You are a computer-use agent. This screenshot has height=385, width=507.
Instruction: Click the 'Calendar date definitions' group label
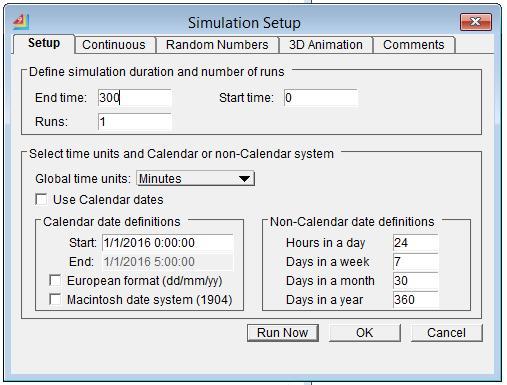click(x=112, y=222)
